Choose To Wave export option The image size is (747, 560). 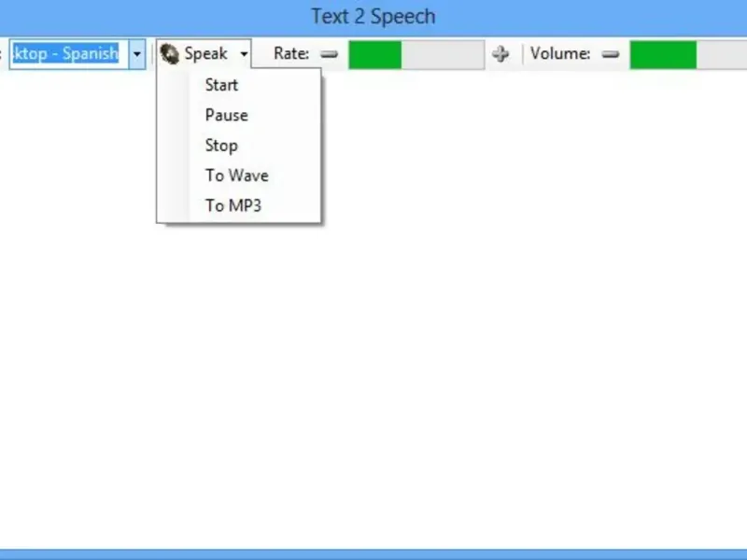[239, 175]
